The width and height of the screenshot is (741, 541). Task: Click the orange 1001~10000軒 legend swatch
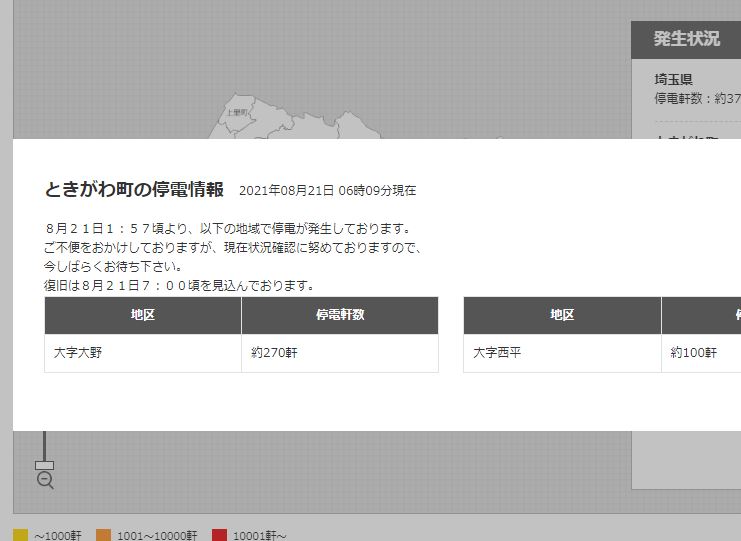click(x=103, y=535)
